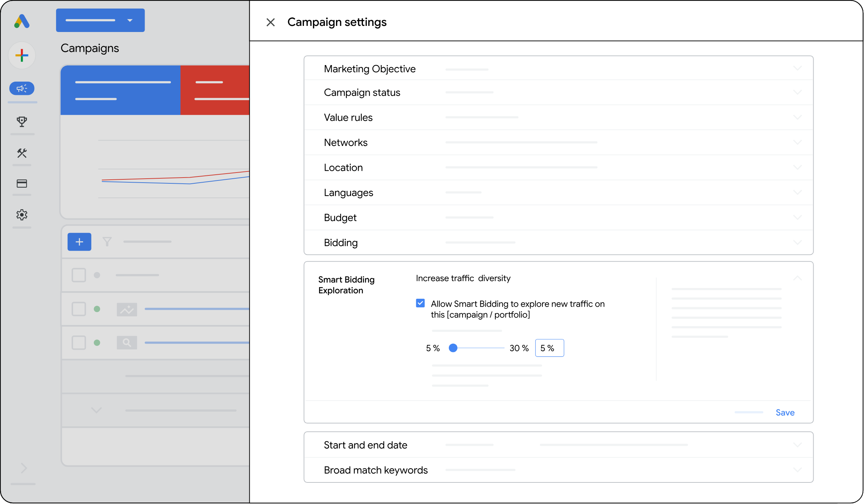Expand the Bidding section chevron
This screenshot has height=504, width=864.
pos(797,243)
